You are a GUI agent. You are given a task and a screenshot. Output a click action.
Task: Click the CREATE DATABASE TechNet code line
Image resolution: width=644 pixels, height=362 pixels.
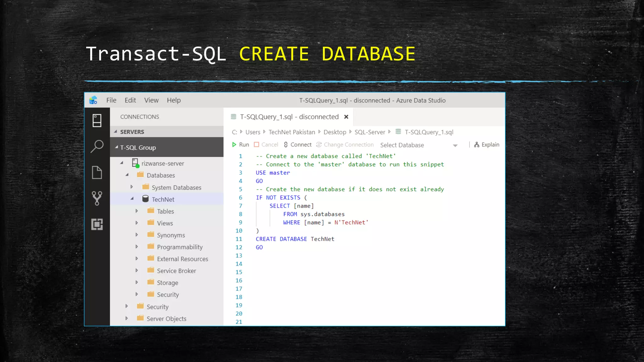pos(295,239)
